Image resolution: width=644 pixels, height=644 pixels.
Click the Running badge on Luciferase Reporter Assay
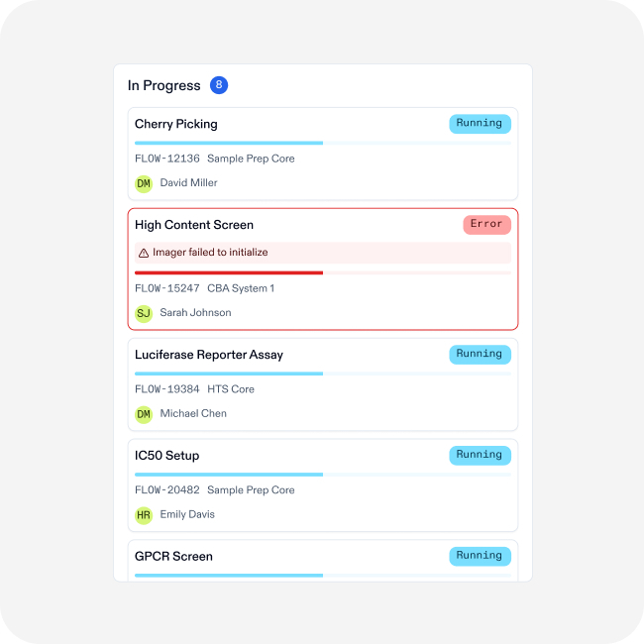tap(480, 355)
